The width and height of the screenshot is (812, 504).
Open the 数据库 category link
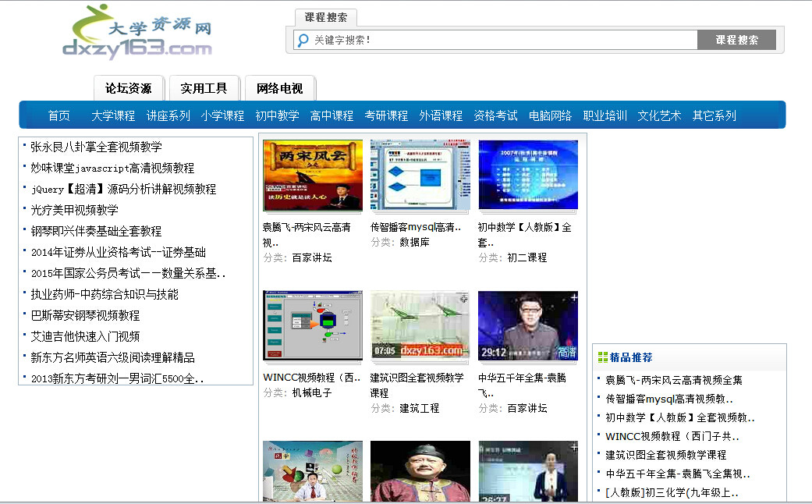(x=416, y=243)
